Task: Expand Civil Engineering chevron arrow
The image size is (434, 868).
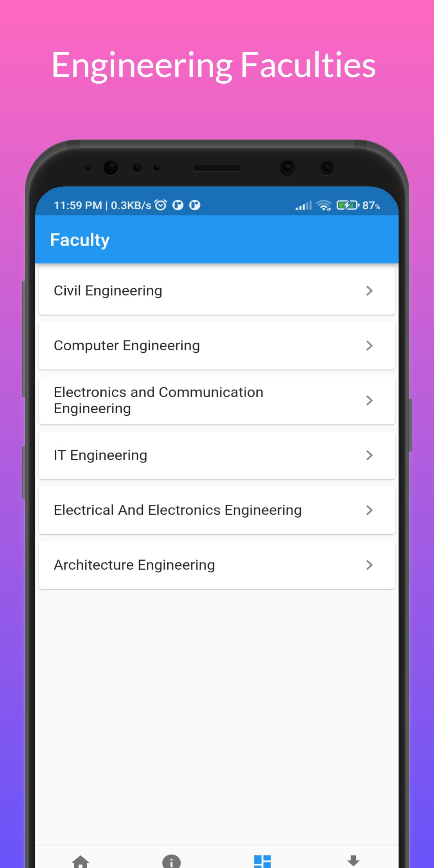Action: tap(369, 291)
